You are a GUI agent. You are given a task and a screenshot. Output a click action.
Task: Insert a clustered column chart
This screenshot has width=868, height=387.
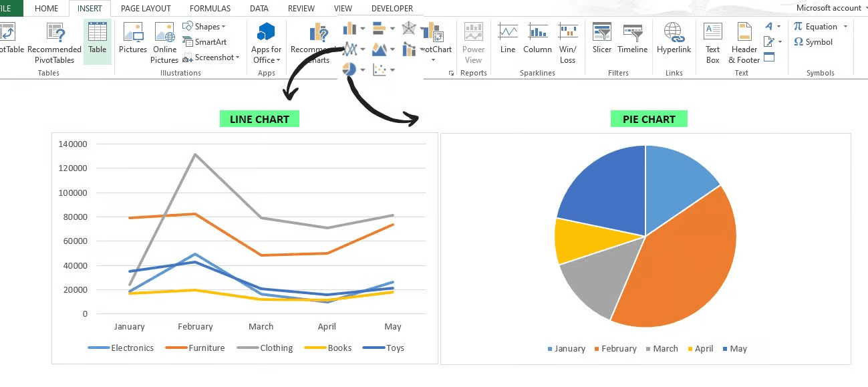point(348,27)
